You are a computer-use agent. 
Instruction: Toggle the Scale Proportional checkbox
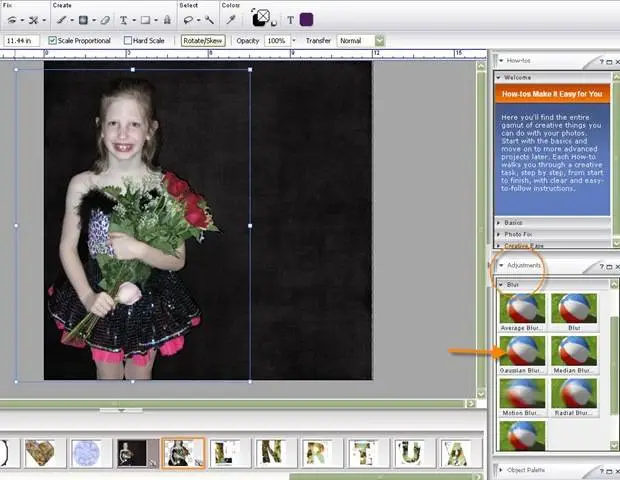click(53, 41)
